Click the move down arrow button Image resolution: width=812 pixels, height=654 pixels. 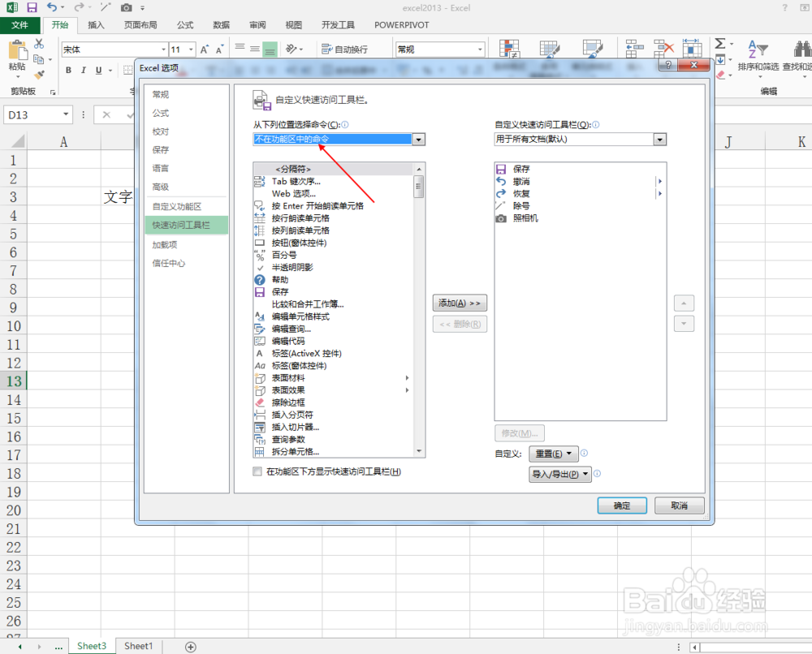point(684,324)
